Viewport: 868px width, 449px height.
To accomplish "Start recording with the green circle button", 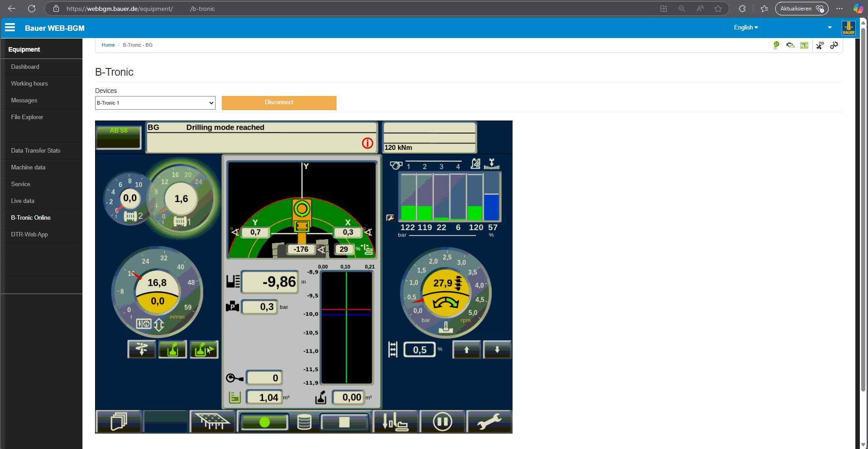I will click(x=264, y=422).
